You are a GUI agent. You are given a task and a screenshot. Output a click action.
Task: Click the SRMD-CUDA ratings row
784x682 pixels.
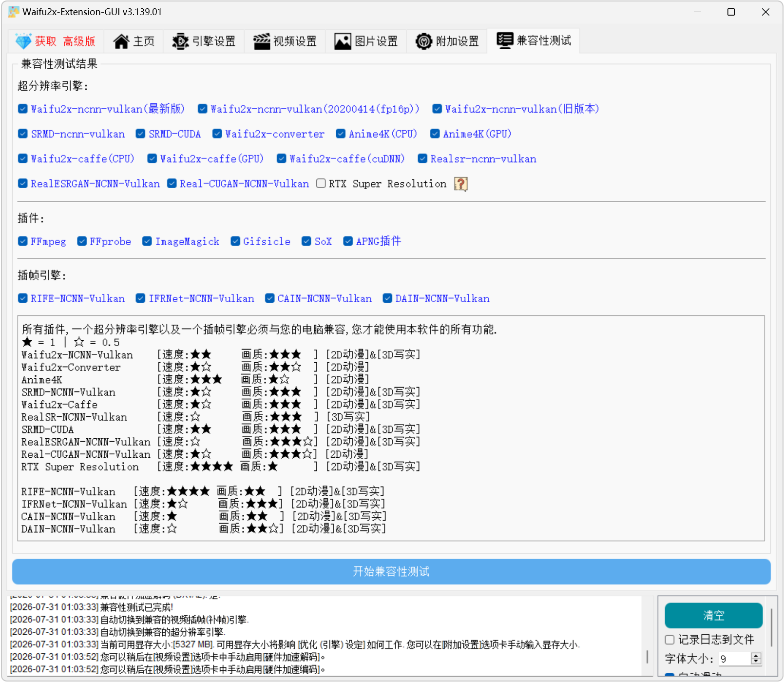221,429
